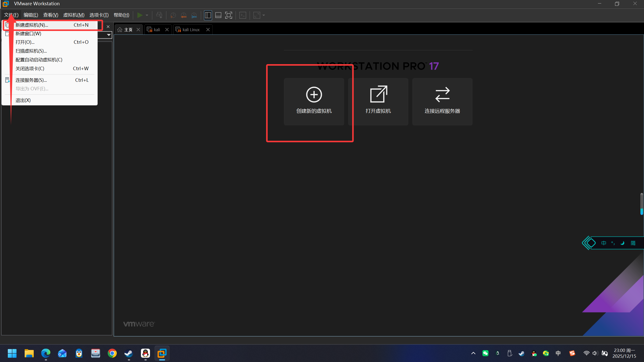Expand the stretch guest dropdown arrow
The width and height of the screenshot is (644, 362).
point(264,15)
